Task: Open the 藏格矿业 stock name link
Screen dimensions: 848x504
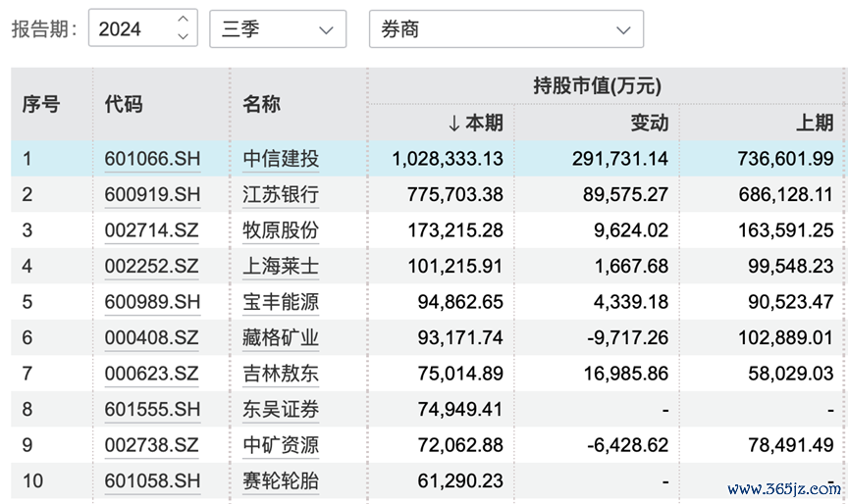Action: coord(281,337)
